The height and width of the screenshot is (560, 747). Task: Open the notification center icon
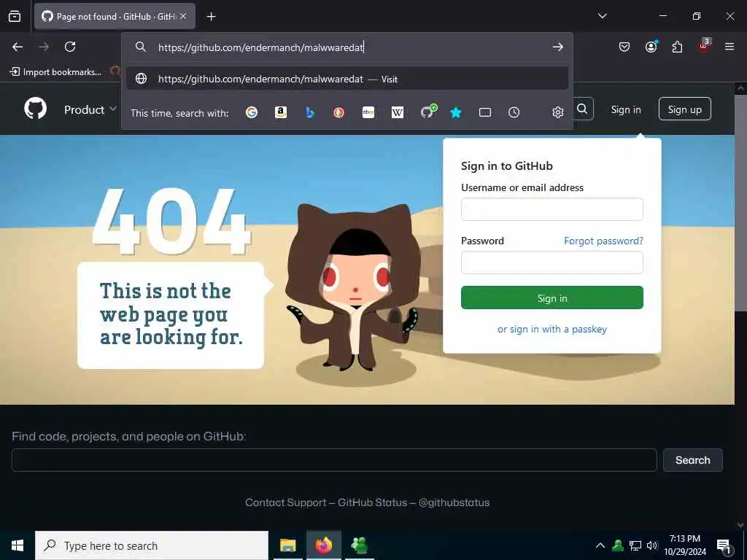[724, 546]
